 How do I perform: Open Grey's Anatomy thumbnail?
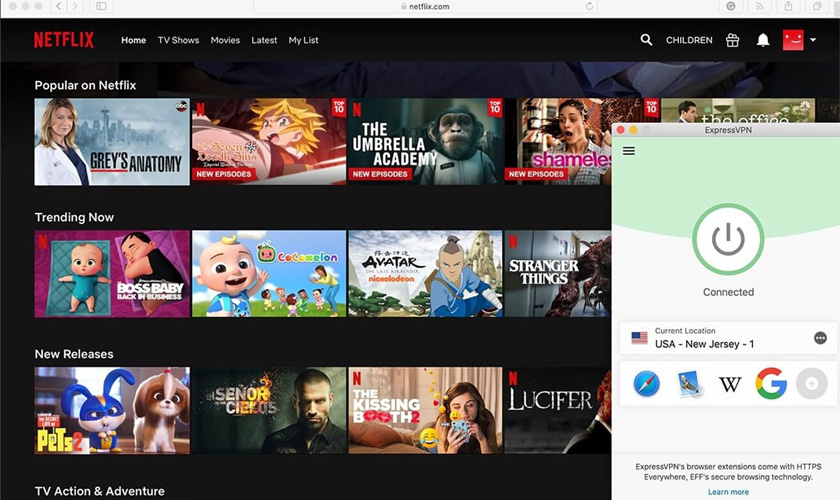click(112, 142)
